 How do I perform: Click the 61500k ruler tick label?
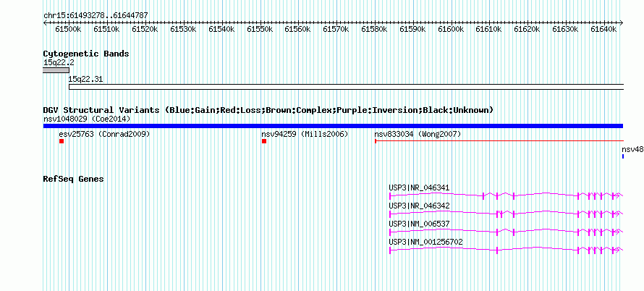(68, 29)
